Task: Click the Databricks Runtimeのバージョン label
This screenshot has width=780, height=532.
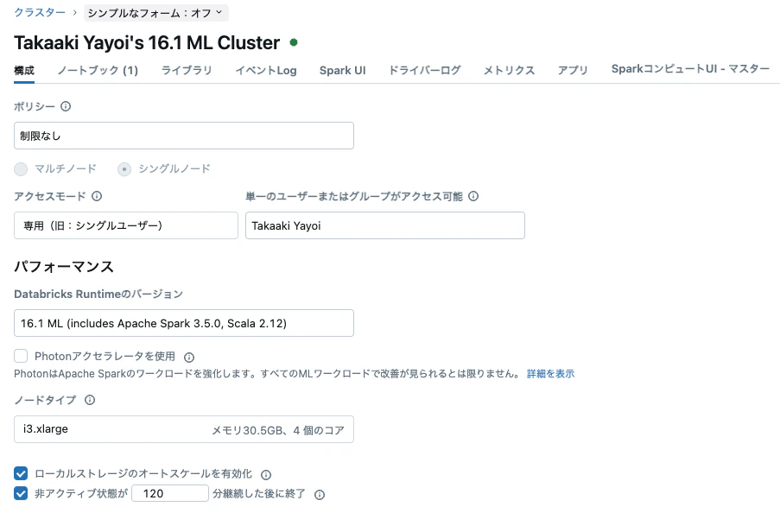Action: pyautogui.click(x=98, y=294)
